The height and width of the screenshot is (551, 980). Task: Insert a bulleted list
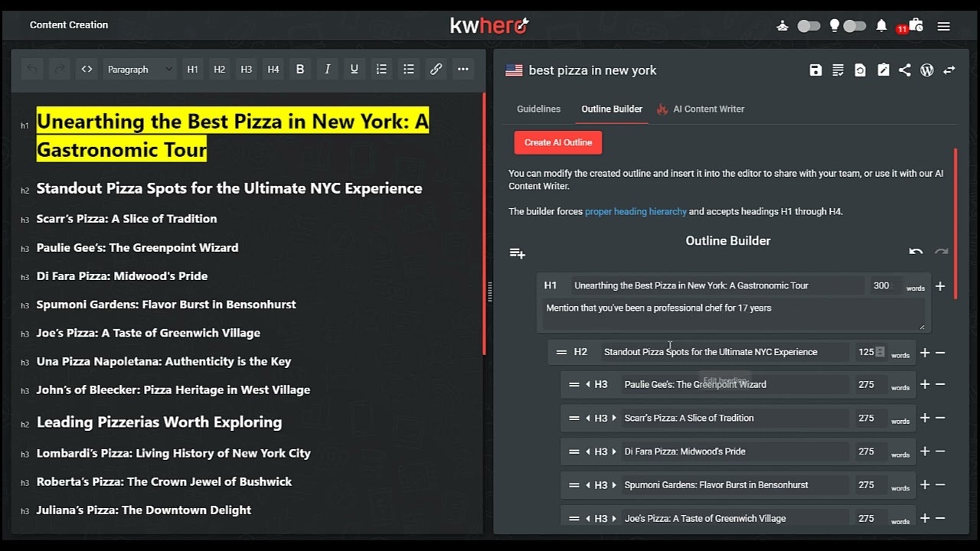409,69
